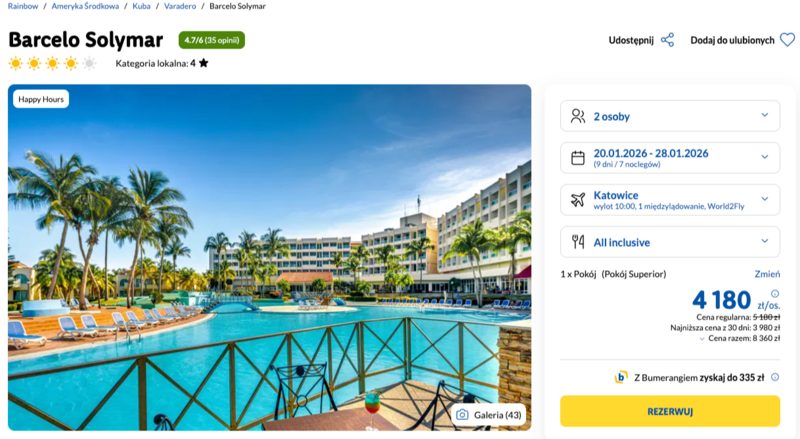
Task: Click the share icon next to Udostępnij
Action: [x=667, y=40]
